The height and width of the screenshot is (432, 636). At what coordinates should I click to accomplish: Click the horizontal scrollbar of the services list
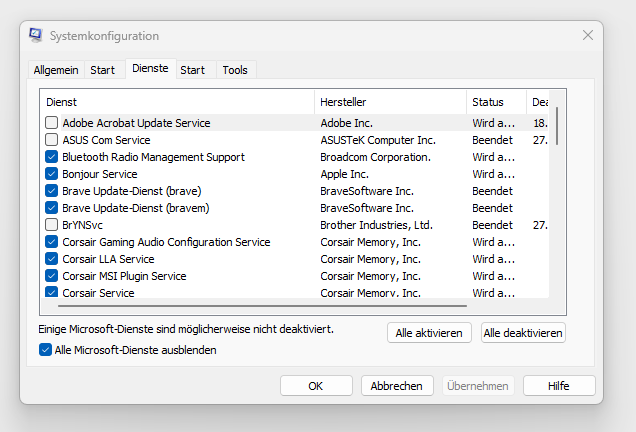tap(262, 306)
